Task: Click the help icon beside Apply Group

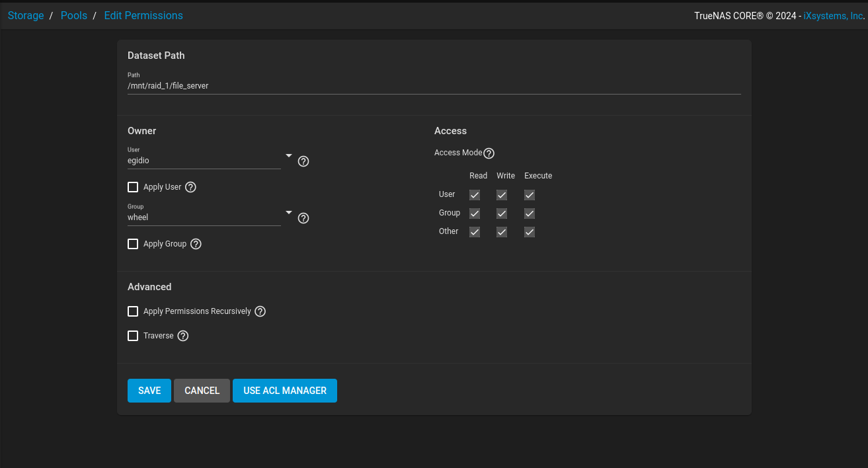Action: (196, 244)
